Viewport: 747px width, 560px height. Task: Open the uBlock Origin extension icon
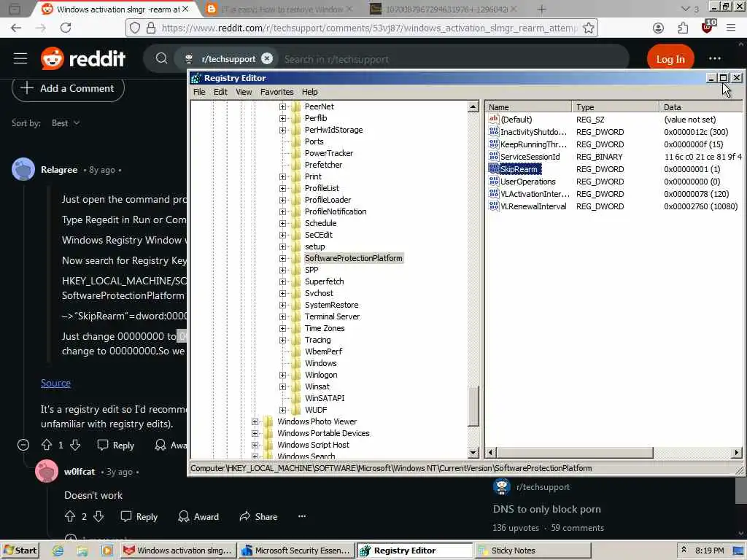pos(708,27)
